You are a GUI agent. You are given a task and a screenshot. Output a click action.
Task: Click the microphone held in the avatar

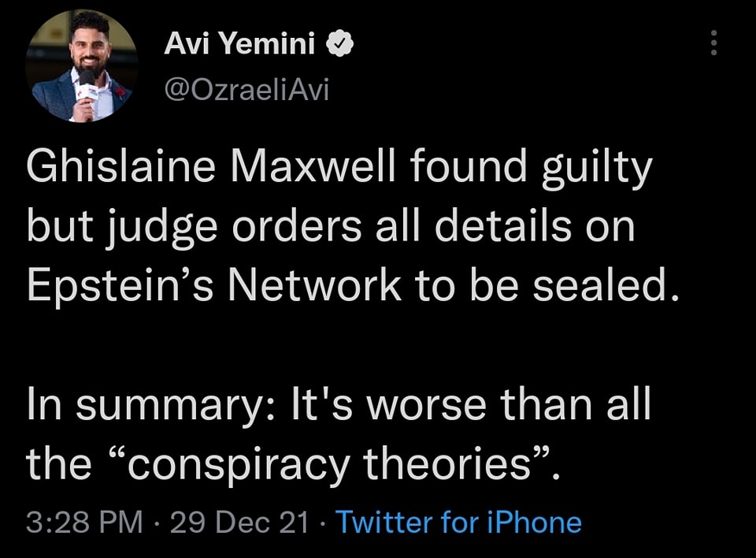point(87,95)
